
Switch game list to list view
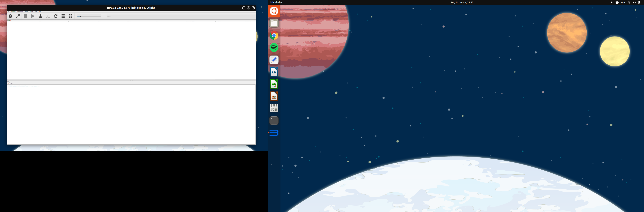63,16
